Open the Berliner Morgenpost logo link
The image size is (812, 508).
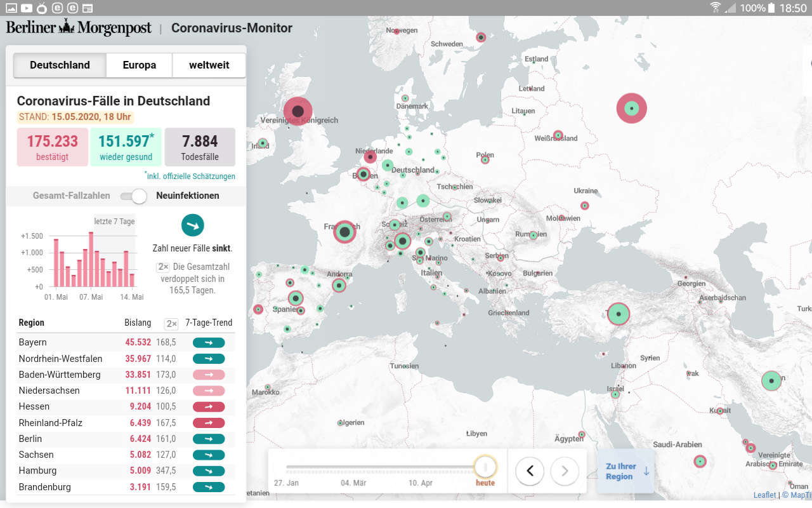(79, 28)
